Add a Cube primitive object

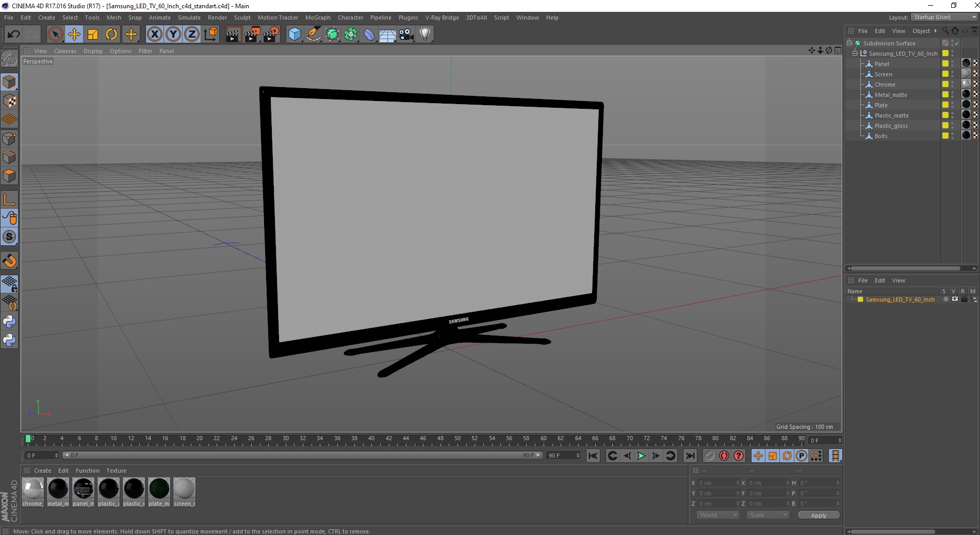295,35
